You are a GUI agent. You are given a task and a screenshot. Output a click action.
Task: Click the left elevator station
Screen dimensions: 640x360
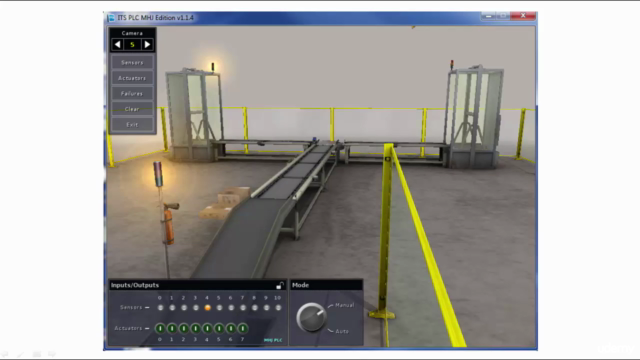pyautogui.click(x=194, y=114)
